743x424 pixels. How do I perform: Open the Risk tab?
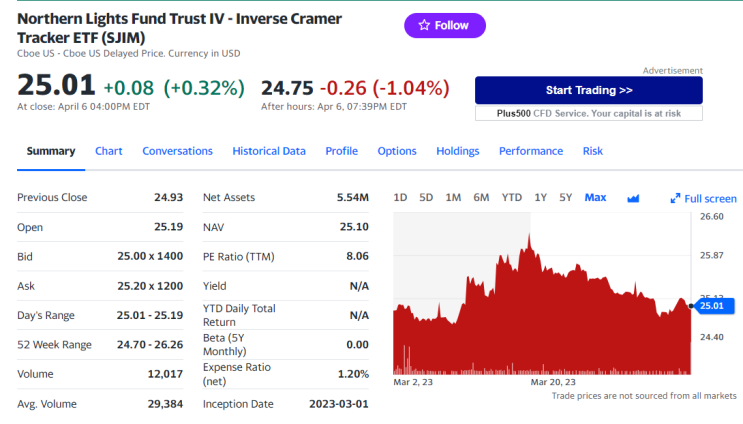(x=593, y=151)
